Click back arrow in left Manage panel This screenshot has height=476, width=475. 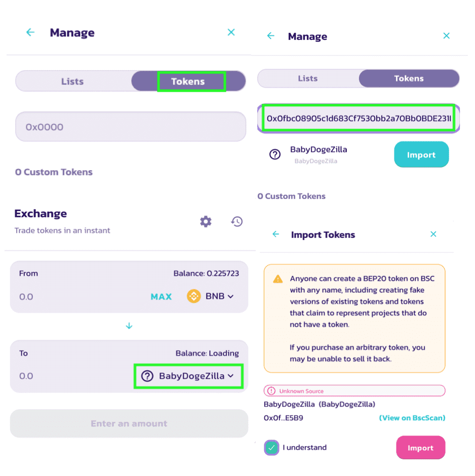click(30, 32)
